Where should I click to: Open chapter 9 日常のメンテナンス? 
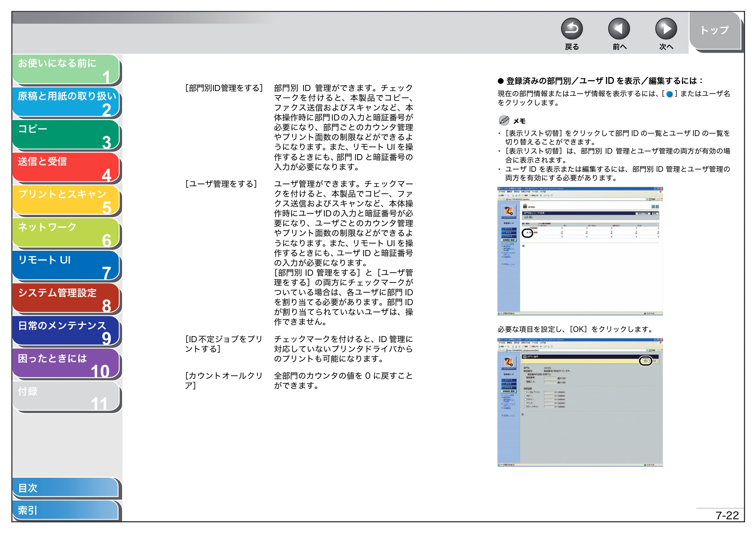(66, 332)
